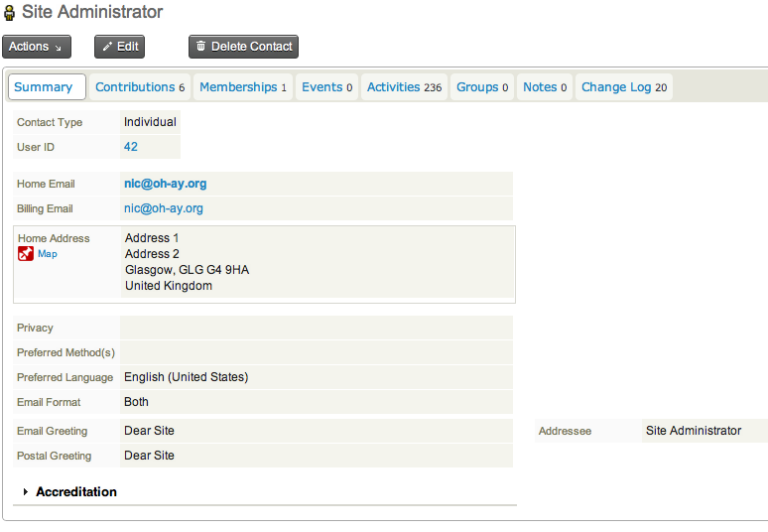
Task: Open the Actions dropdown menu
Action: (36, 47)
